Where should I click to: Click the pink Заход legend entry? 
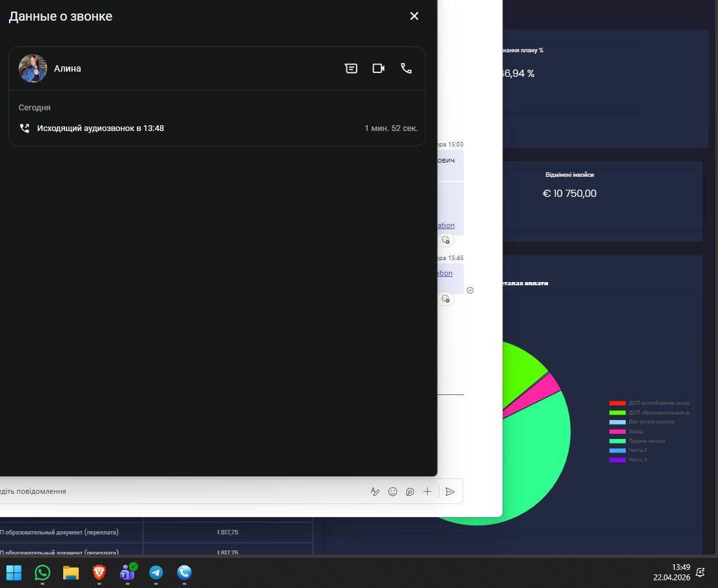point(626,431)
